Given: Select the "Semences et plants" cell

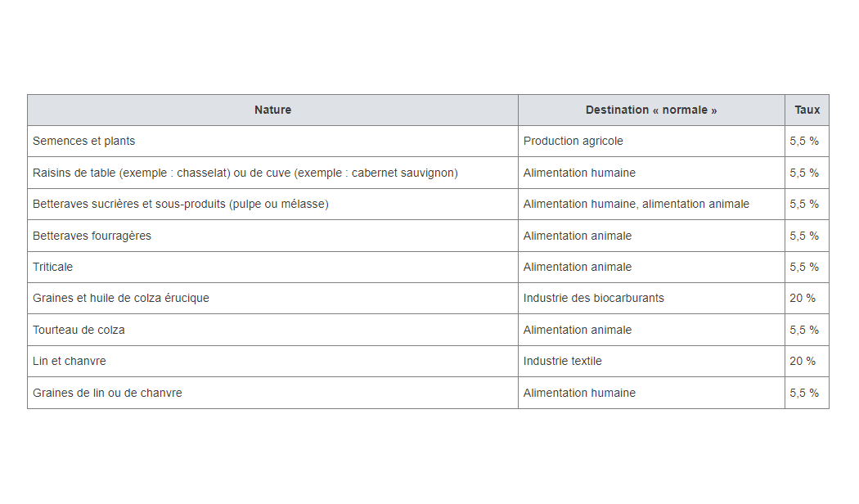Looking at the screenshot, I should pos(84,141).
